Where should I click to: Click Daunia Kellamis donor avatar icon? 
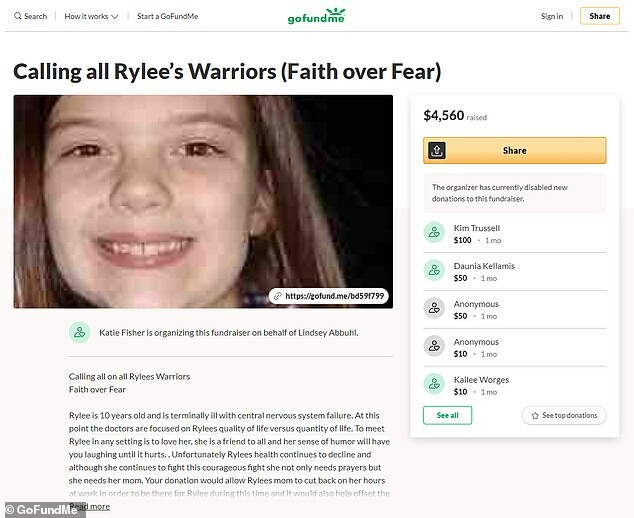(434, 270)
